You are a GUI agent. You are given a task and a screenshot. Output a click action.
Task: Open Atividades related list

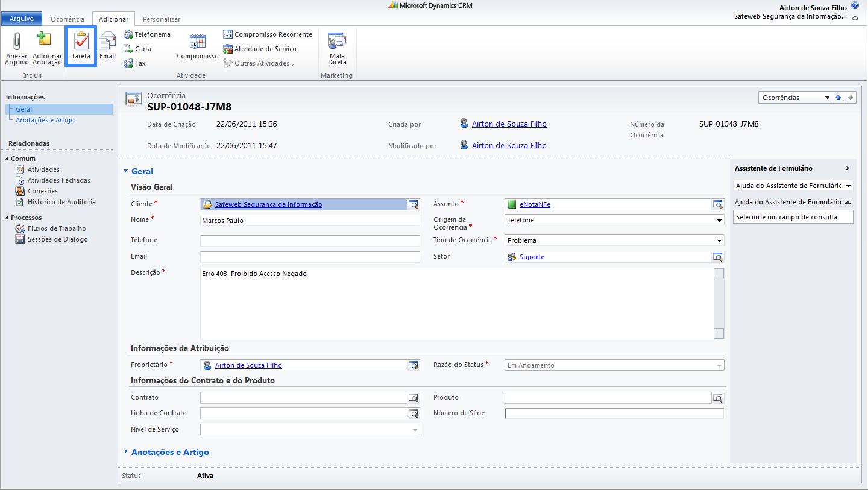tap(43, 169)
